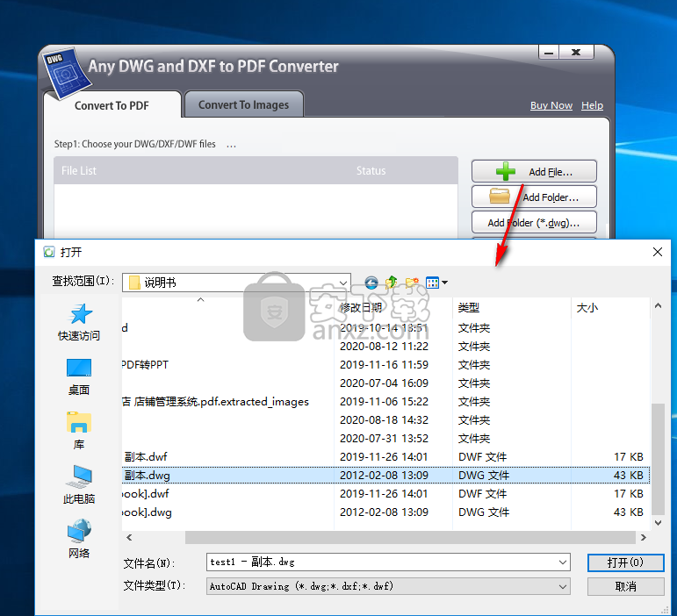Image resolution: width=677 pixels, height=616 pixels.
Task: Minimize the Any DWG converter window
Action: click(549, 53)
